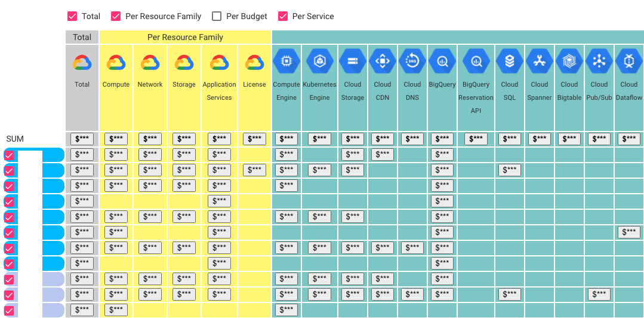Click the SUM row Cloud DNS value
Image resolution: width=644 pixels, height=318 pixels.
coord(412,139)
